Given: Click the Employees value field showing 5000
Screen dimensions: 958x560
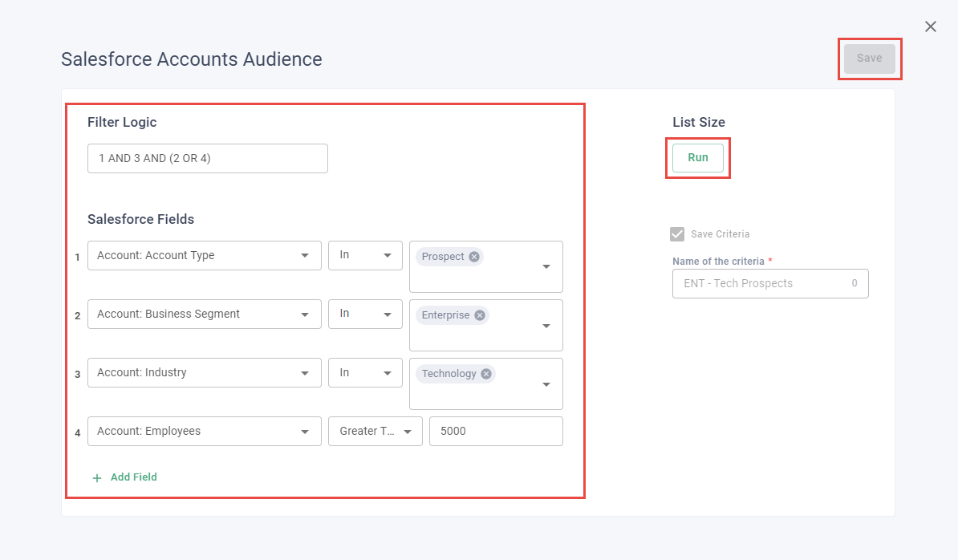Looking at the screenshot, I should tap(496, 432).
